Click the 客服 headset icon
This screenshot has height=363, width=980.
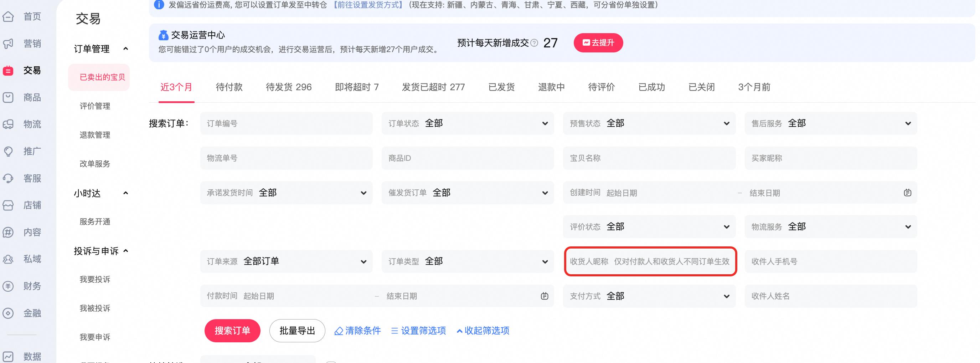(8, 178)
